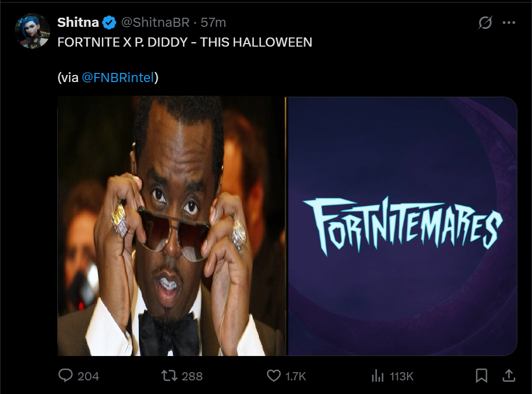The width and height of the screenshot is (532, 394).
Task: Visit the @ShitnaBR handle profile
Action: (x=156, y=22)
